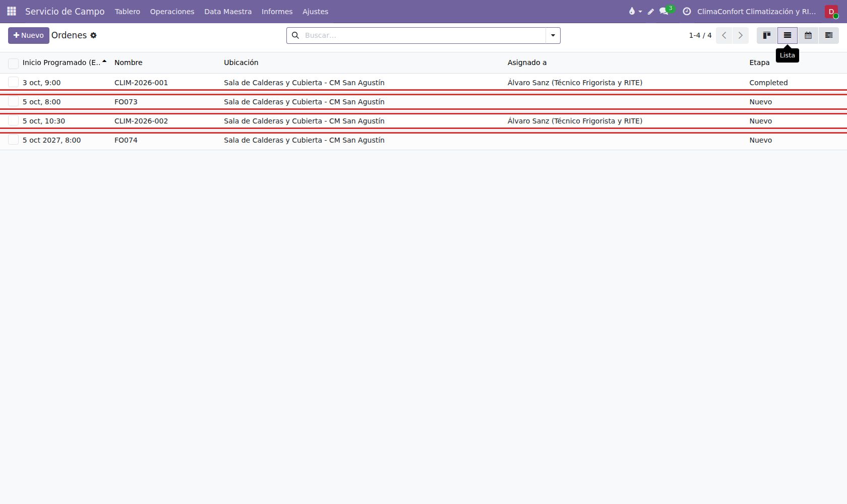Open the Informes menu
This screenshot has height=504, width=847.
click(x=277, y=12)
